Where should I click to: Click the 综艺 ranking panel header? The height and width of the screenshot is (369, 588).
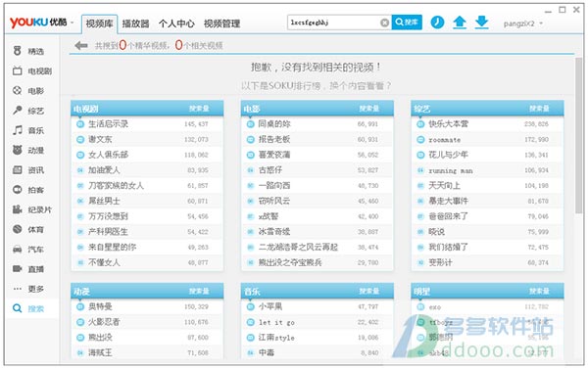click(x=487, y=109)
